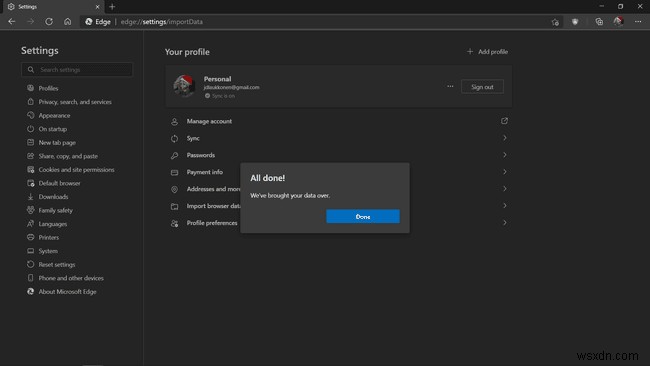The image size is (650, 366).
Task: Open Manage account external link icon
Action: tap(504, 121)
